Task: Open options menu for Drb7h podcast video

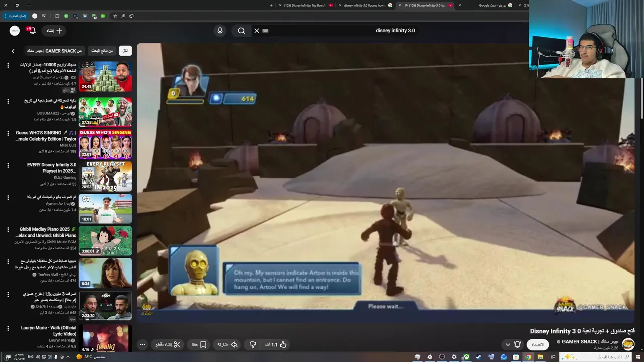Action: point(8,294)
